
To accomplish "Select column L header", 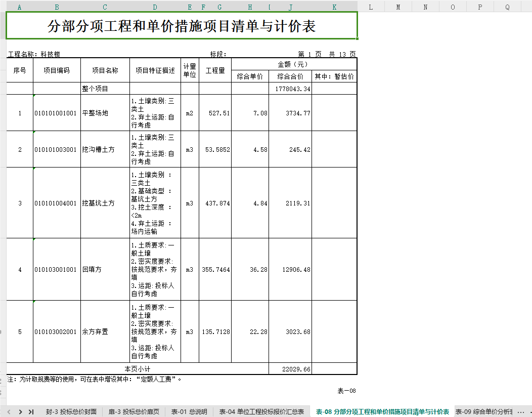I will [x=371, y=7].
